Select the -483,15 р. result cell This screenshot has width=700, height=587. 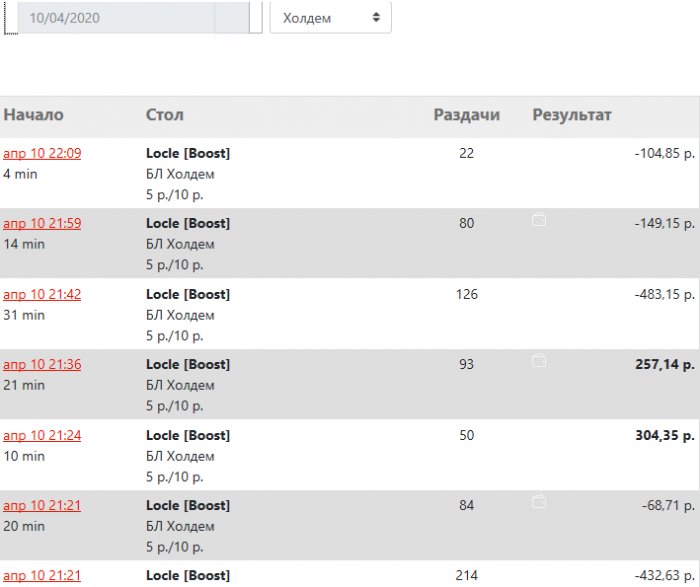(x=663, y=294)
